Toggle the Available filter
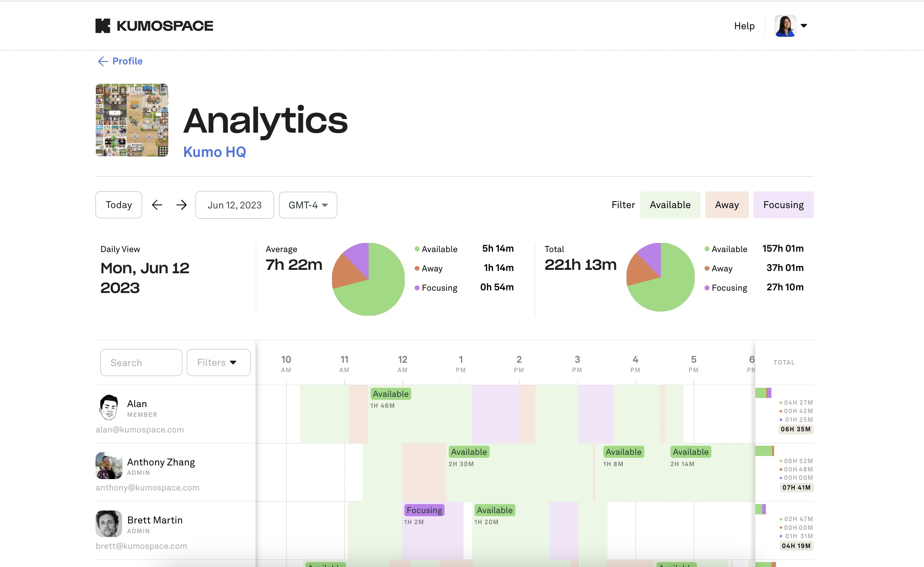This screenshot has height=567, width=924. point(670,205)
